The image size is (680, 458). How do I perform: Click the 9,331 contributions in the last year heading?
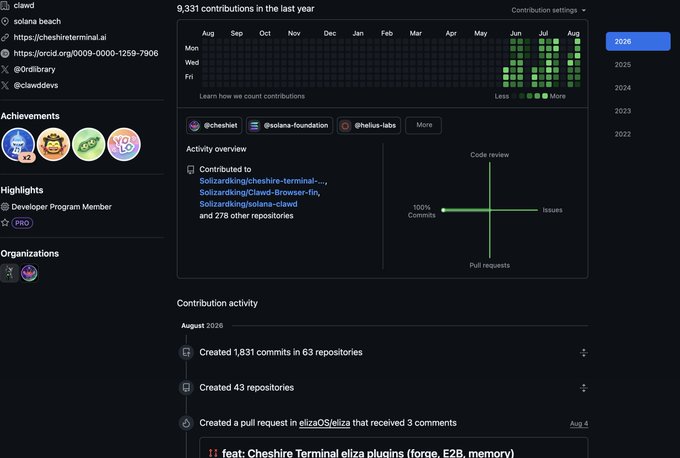(245, 9)
